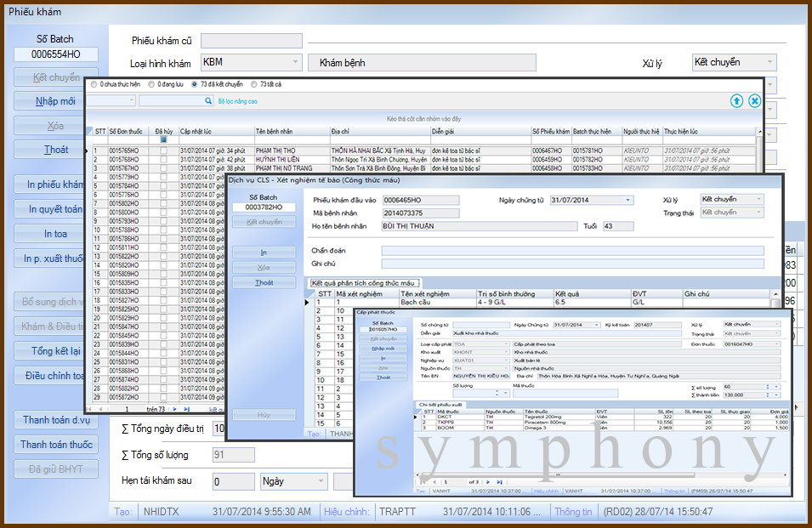Click In quyết toán button

coord(55,209)
